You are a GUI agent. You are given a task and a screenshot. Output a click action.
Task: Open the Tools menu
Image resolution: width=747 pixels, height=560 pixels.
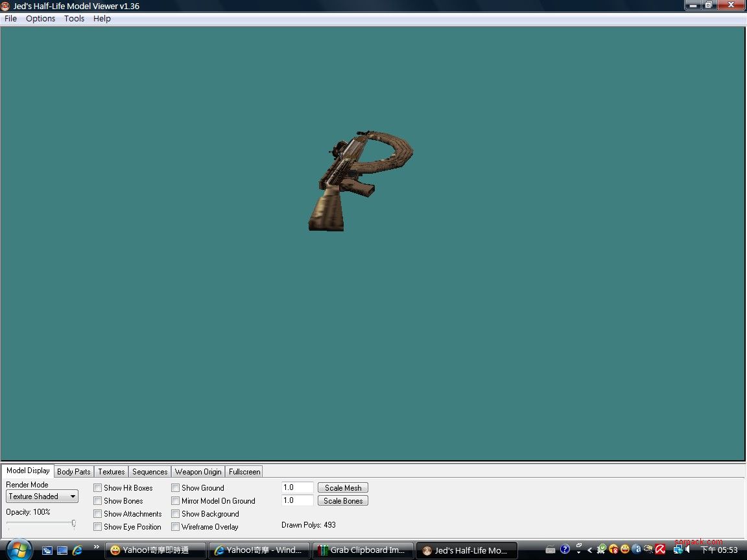point(74,19)
